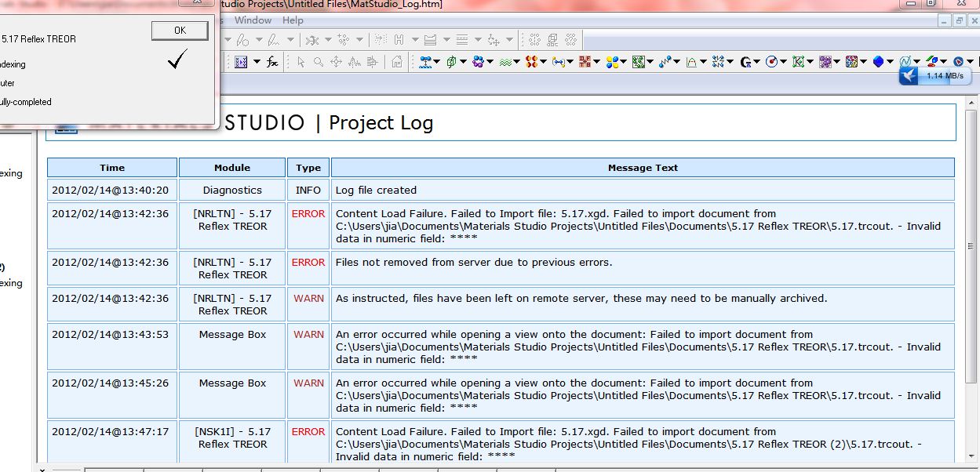Click the multicolor mosaic module icon

point(852,62)
